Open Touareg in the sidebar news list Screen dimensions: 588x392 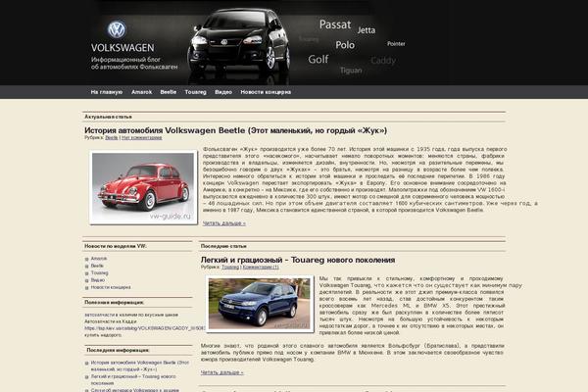(x=99, y=272)
